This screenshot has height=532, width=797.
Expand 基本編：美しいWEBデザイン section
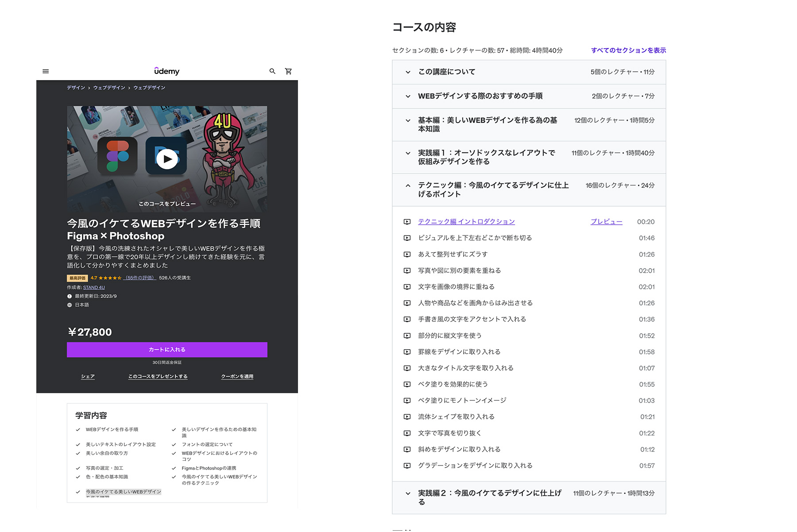[x=529, y=125]
